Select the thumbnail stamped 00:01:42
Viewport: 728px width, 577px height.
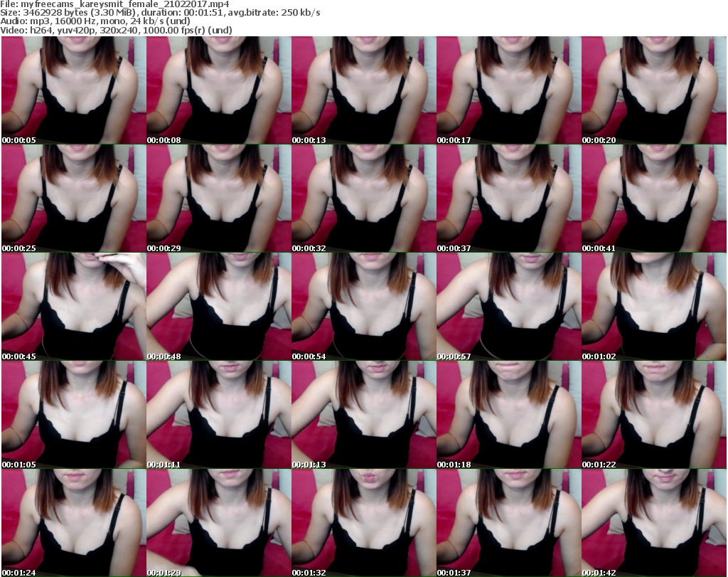(x=654, y=523)
